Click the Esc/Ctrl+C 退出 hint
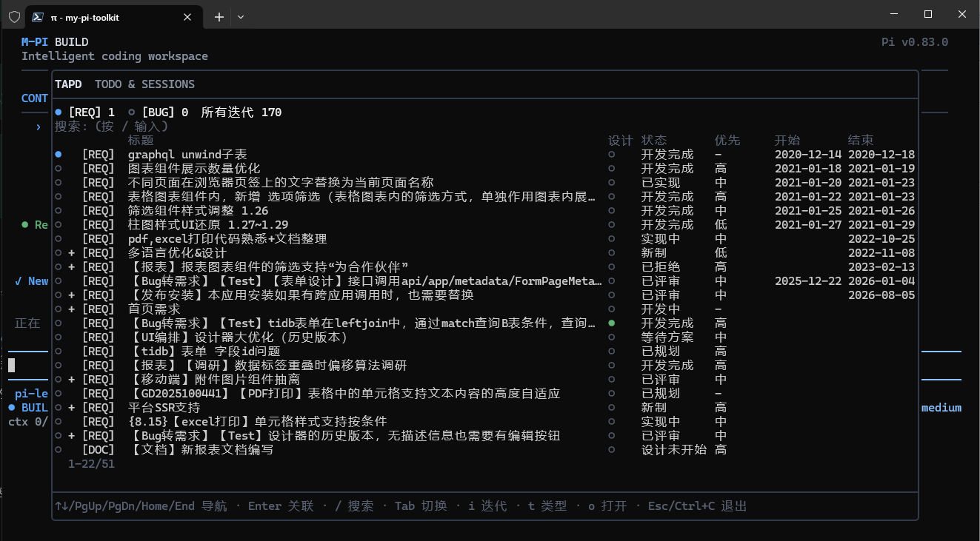The width and height of the screenshot is (980, 541). coord(697,506)
